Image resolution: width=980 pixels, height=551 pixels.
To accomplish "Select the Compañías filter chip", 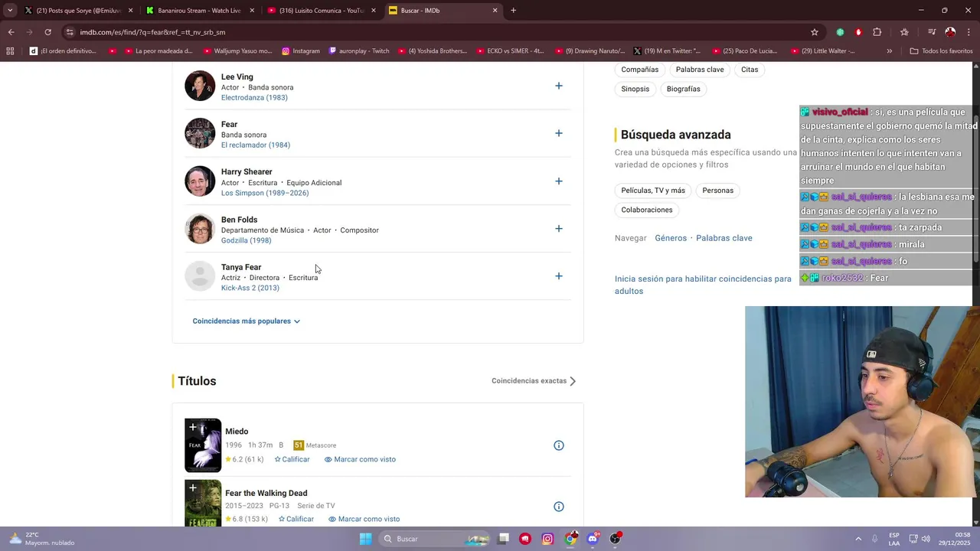I will pyautogui.click(x=639, y=70).
